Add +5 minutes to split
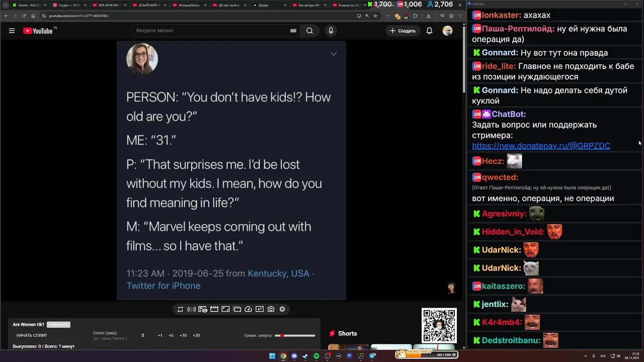This screenshot has height=362, width=644. 171,335
